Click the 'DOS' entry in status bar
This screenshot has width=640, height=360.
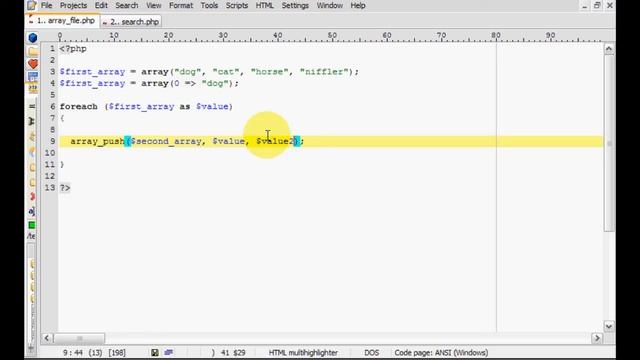(x=371, y=353)
